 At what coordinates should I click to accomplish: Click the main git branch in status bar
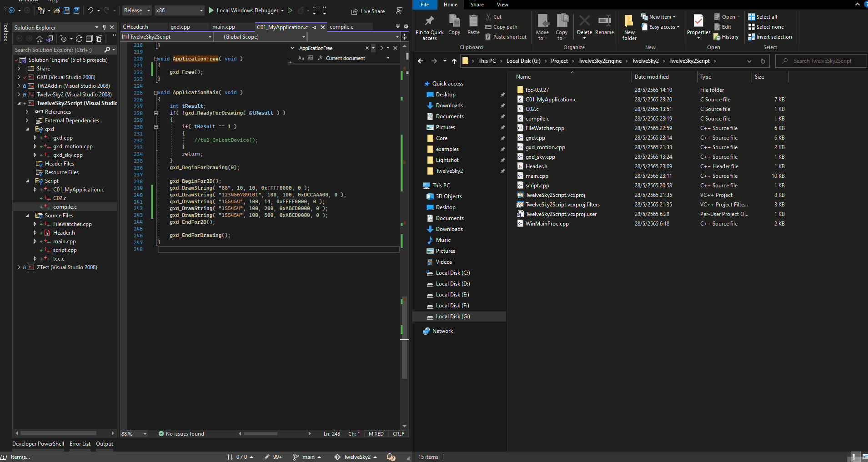[307, 457]
